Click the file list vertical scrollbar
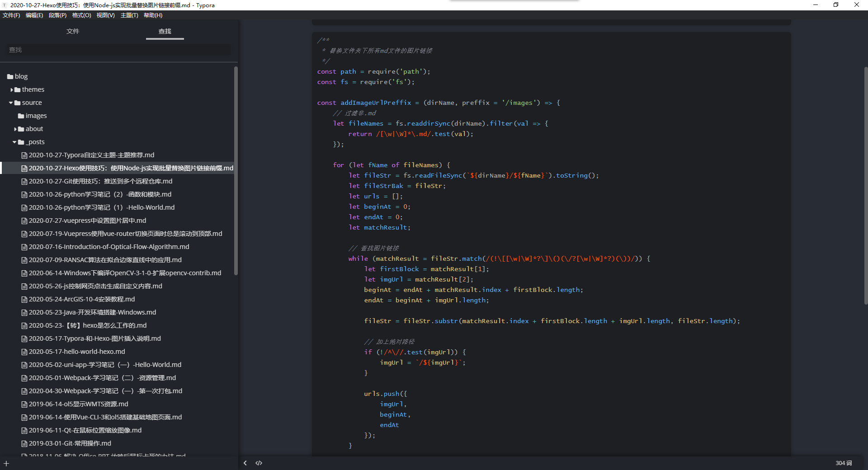 [236, 171]
